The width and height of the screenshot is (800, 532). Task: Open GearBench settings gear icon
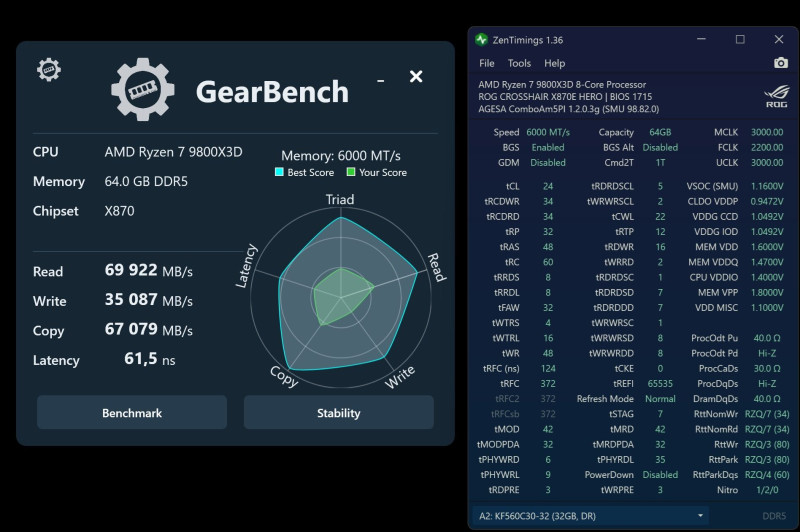click(49, 69)
